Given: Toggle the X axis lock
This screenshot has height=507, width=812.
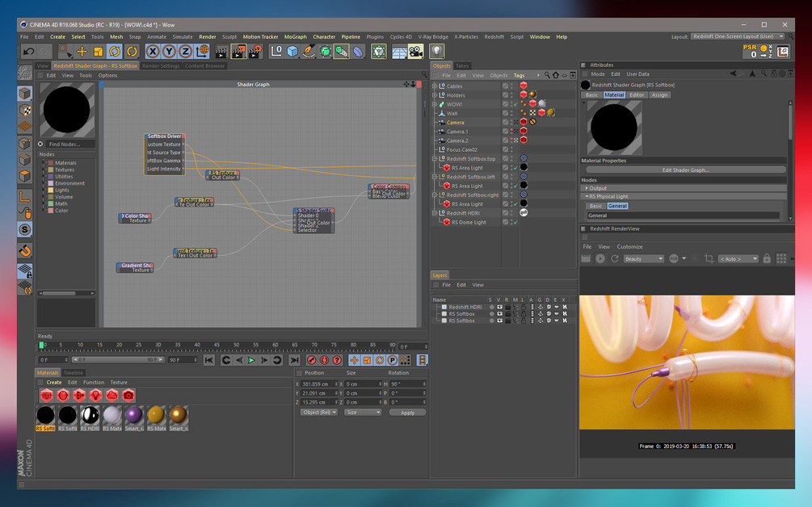Looking at the screenshot, I should [153, 51].
